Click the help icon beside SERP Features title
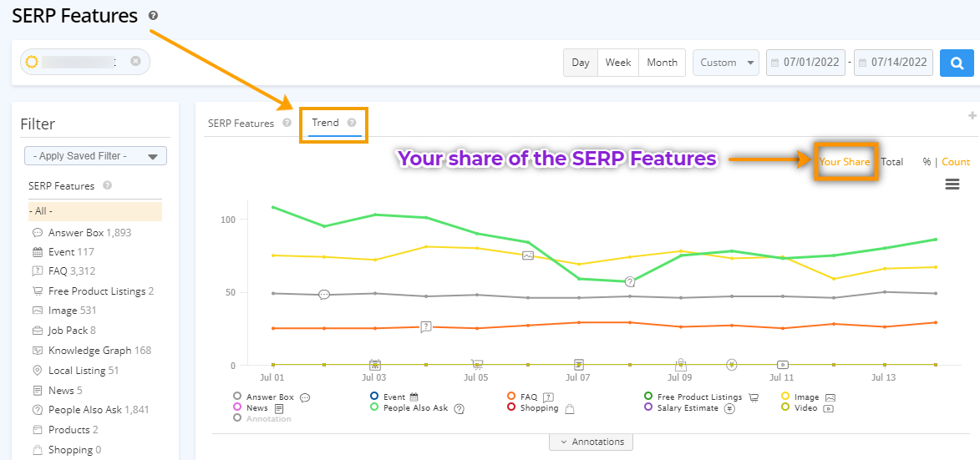 [153, 16]
